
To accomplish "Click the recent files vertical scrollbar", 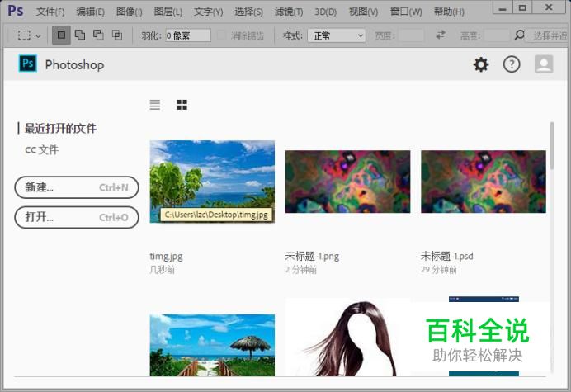I will [552, 146].
